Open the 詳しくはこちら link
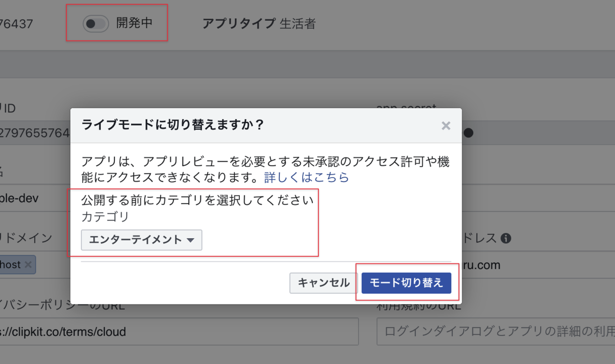The width and height of the screenshot is (615, 364). coord(307,177)
